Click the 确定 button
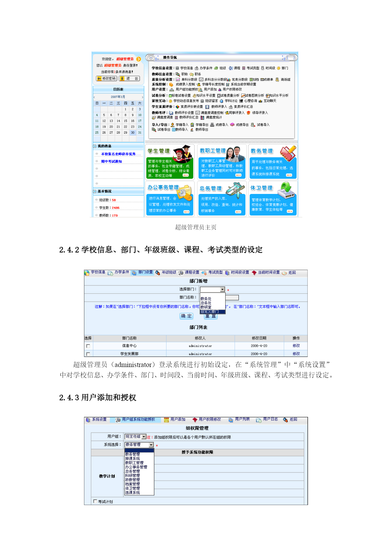The width and height of the screenshot is (392, 554). click(186, 316)
